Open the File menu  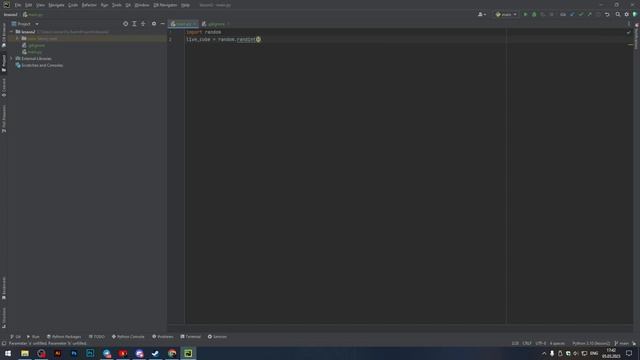click(18, 5)
